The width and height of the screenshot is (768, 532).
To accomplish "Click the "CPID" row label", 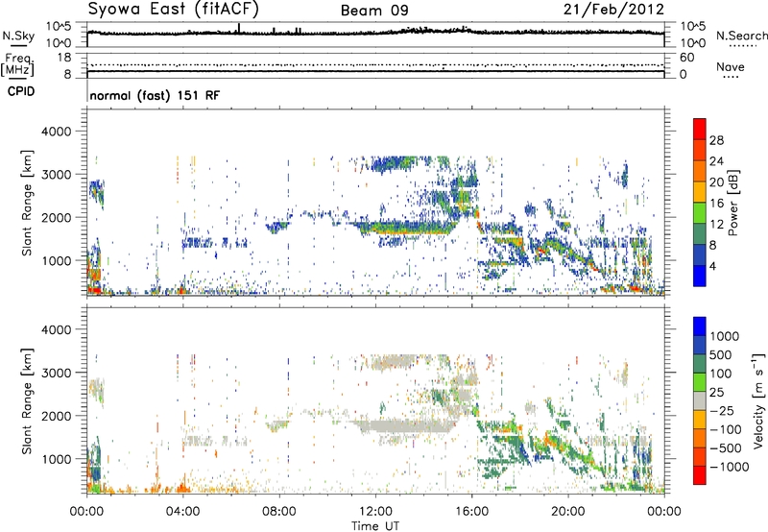I will [21, 91].
